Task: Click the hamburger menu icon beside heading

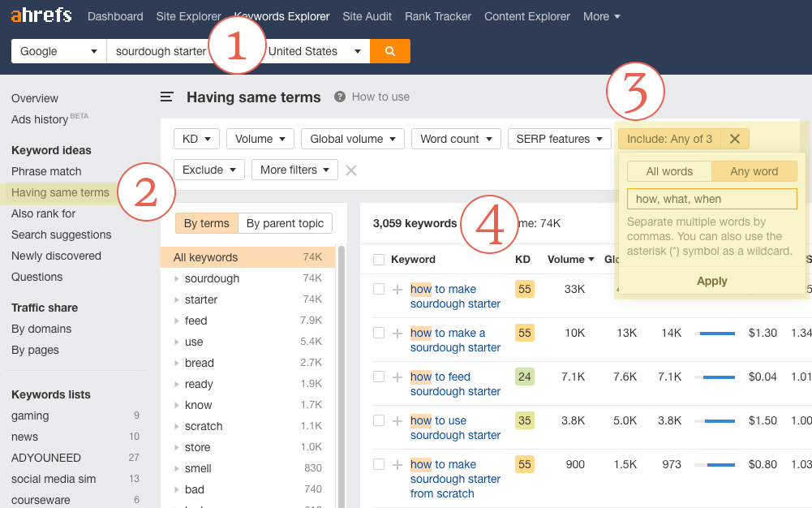Action: 167,97
